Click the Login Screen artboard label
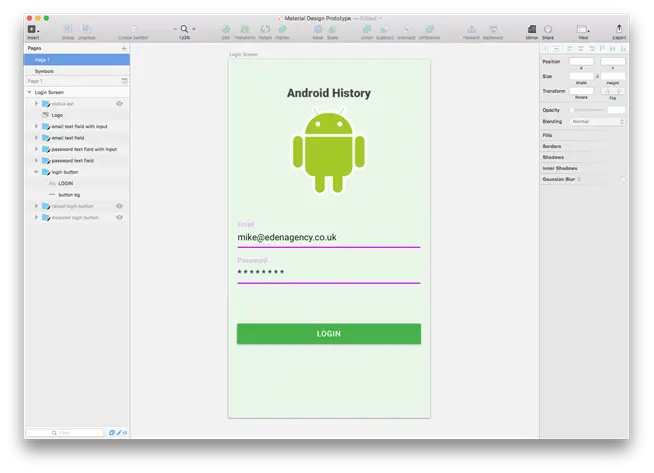The height and width of the screenshot is (473, 654). click(x=244, y=55)
